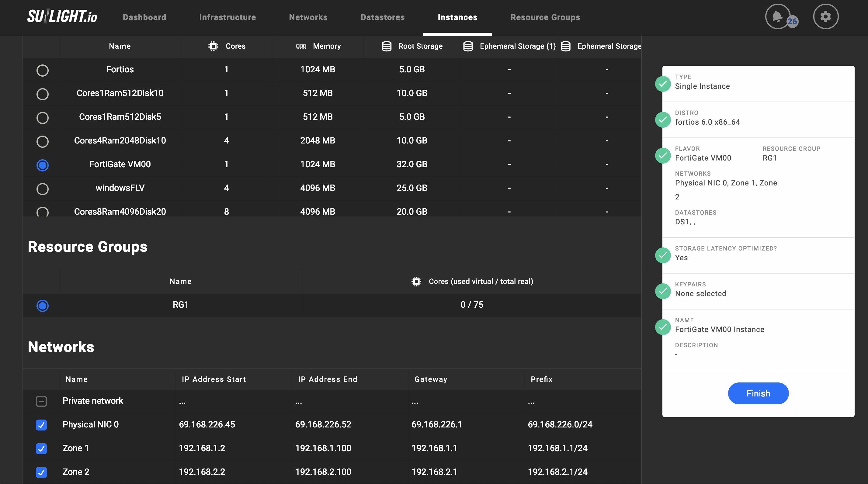This screenshot has height=484, width=868.
Task: Click the IP Address End column header
Action: [328, 379]
